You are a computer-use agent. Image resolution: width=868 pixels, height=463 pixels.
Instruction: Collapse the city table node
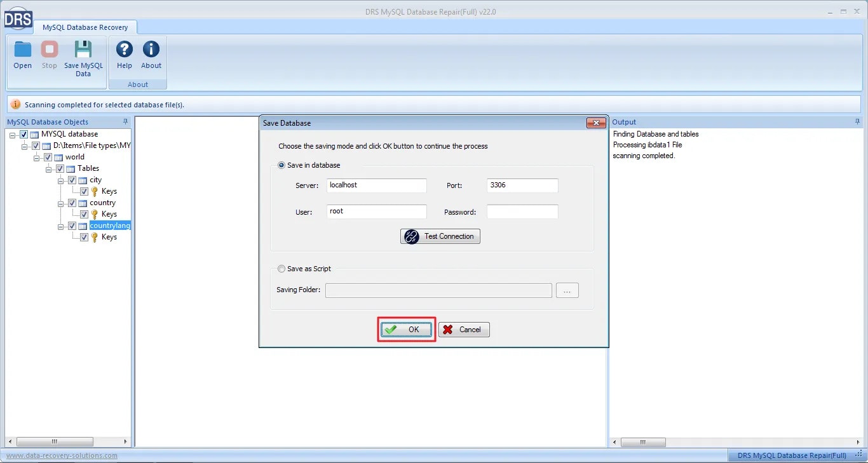tap(61, 180)
